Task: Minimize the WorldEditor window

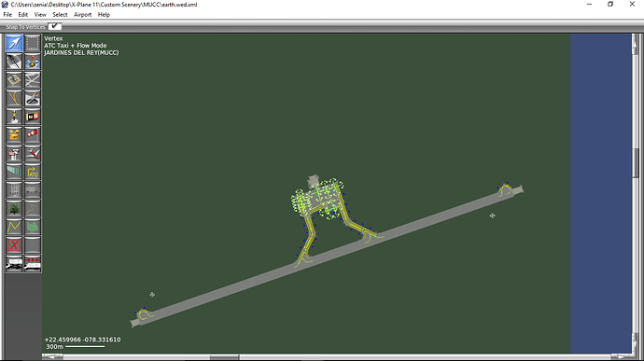Action: [x=589, y=4]
